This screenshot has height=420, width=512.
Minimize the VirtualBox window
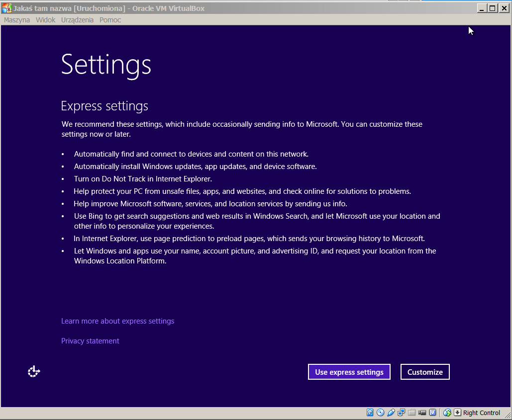(x=482, y=8)
